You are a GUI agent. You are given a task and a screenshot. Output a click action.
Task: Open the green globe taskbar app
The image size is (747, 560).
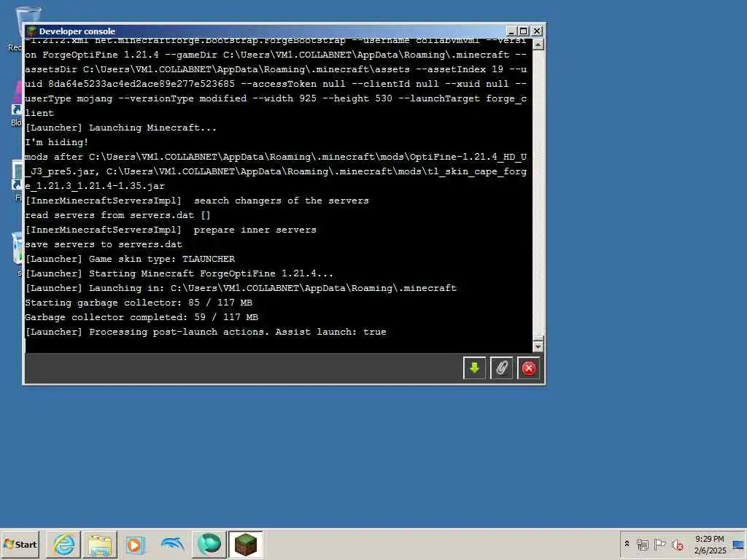209,544
